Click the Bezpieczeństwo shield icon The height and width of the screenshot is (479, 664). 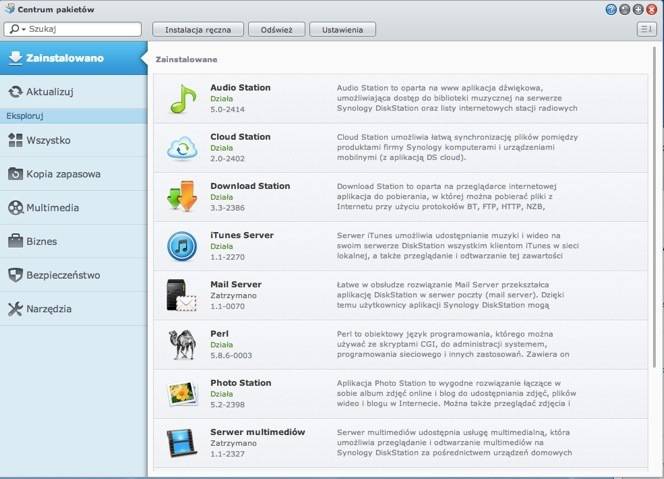pyautogui.click(x=15, y=275)
